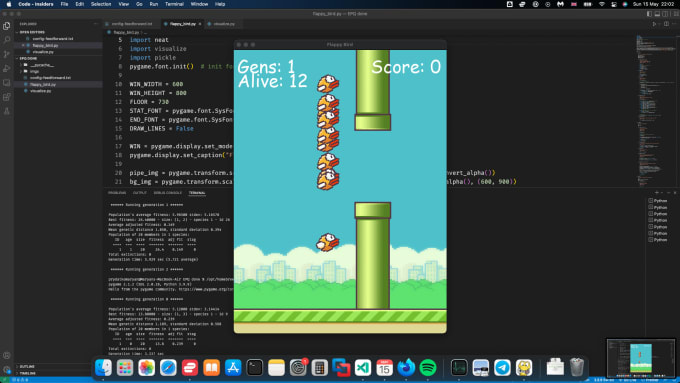Screen dimensions: 680x383
Task: Open editor more actions ellipsis
Action: tap(675, 24)
